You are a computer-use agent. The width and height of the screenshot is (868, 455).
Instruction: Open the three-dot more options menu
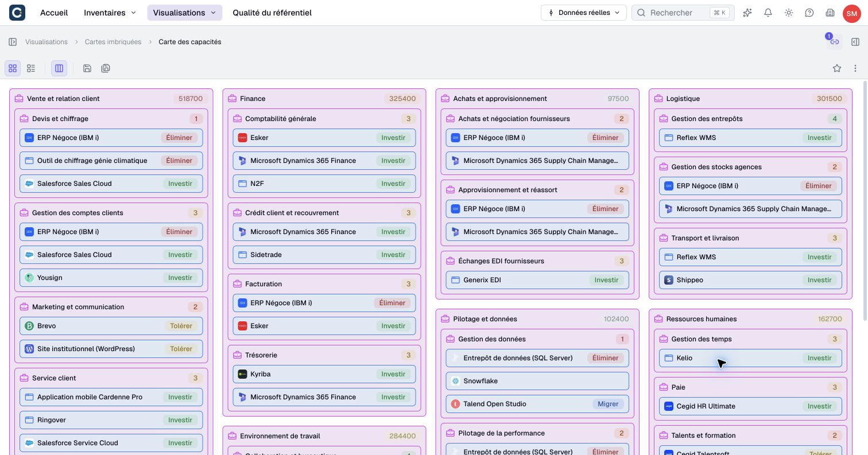855,68
